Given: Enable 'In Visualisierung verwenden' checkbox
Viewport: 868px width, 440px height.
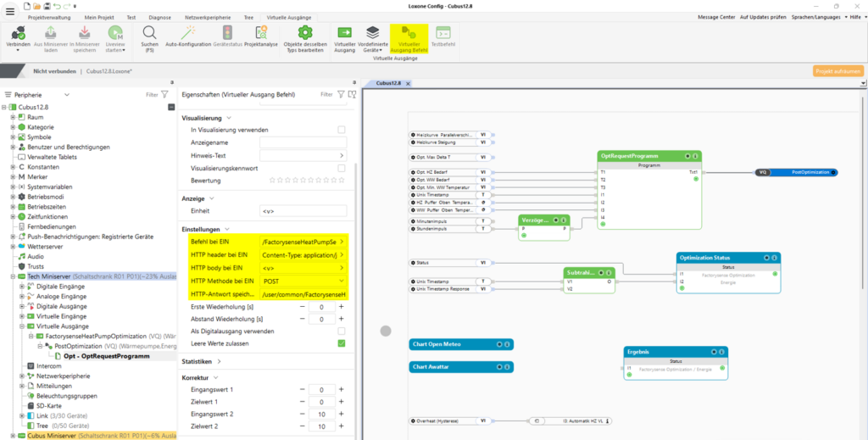Looking at the screenshot, I should [342, 130].
